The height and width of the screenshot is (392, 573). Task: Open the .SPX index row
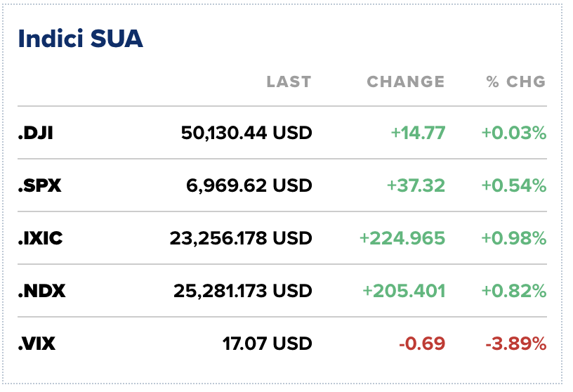point(39,185)
